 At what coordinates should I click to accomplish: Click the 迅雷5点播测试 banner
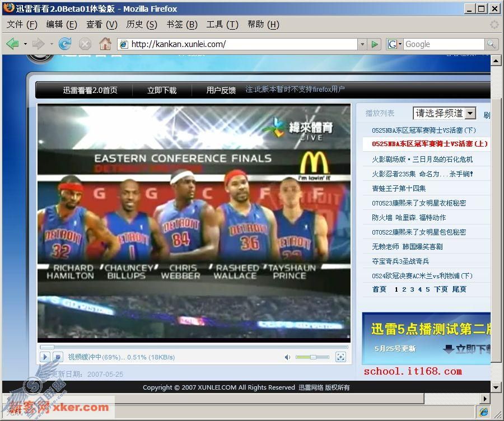pos(426,338)
